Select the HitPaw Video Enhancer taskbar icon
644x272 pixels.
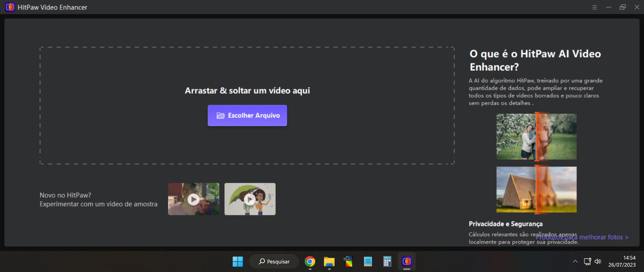407,262
